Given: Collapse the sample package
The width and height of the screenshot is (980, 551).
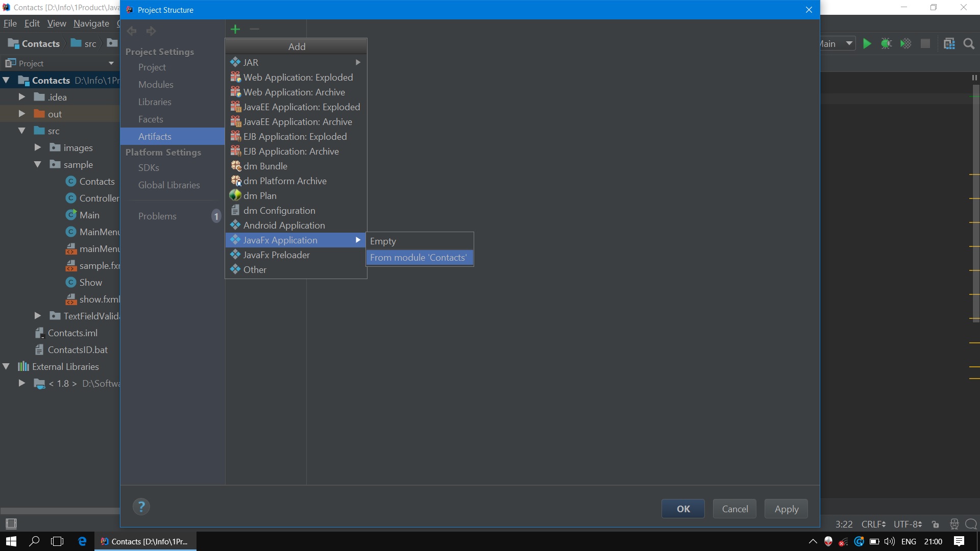Looking at the screenshot, I should pos(38,164).
